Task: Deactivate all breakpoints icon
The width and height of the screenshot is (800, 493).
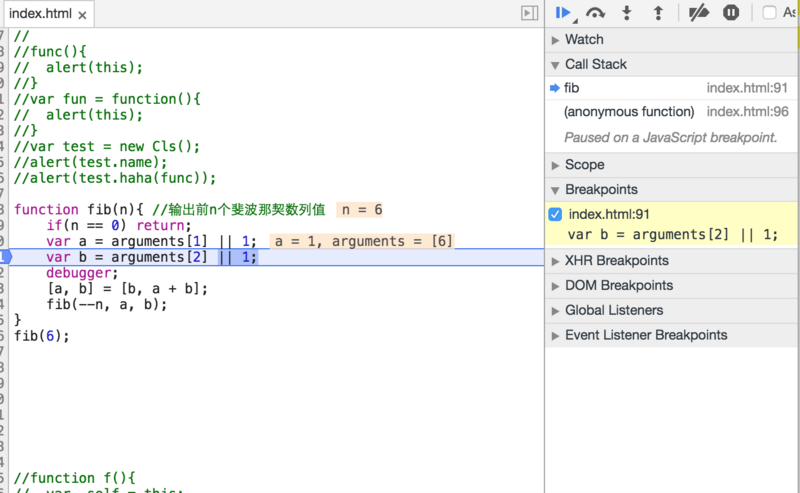Action: (700, 13)
